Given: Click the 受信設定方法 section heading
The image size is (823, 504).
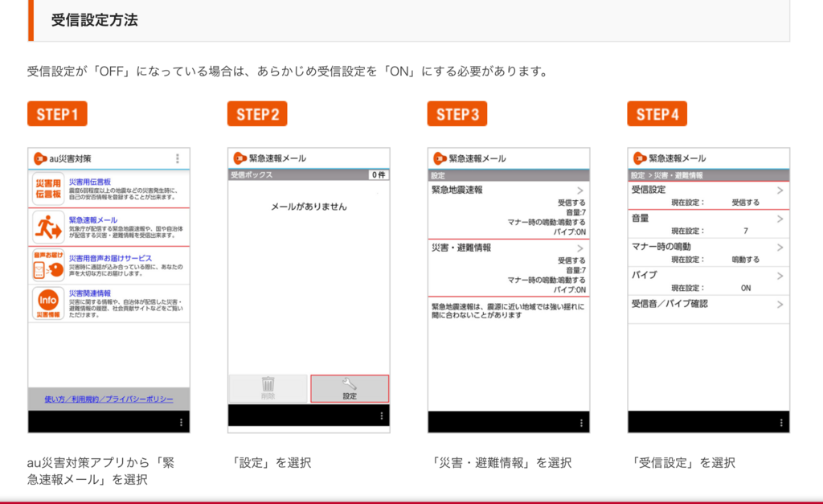Looking at the screenshot, I should 95,20.
